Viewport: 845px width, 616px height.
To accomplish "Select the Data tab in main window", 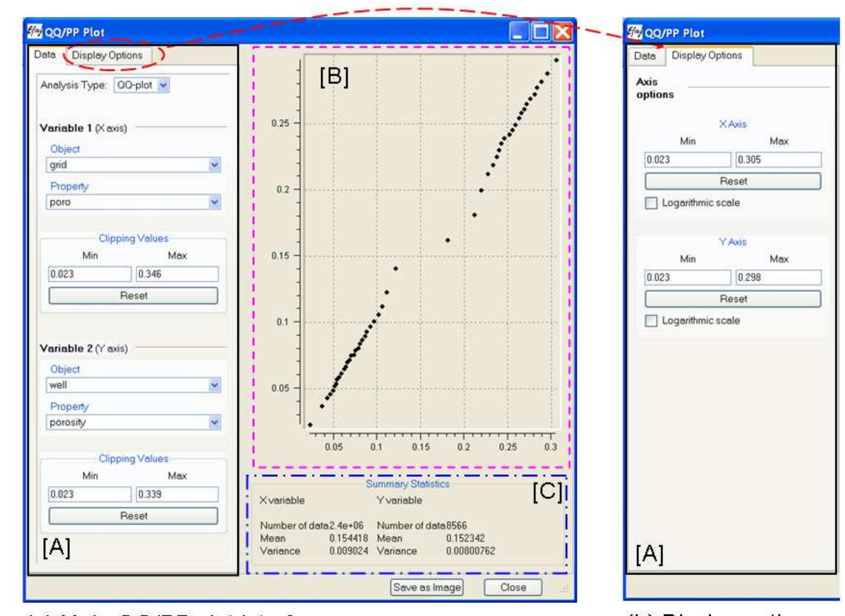I will tap(45, 55).
